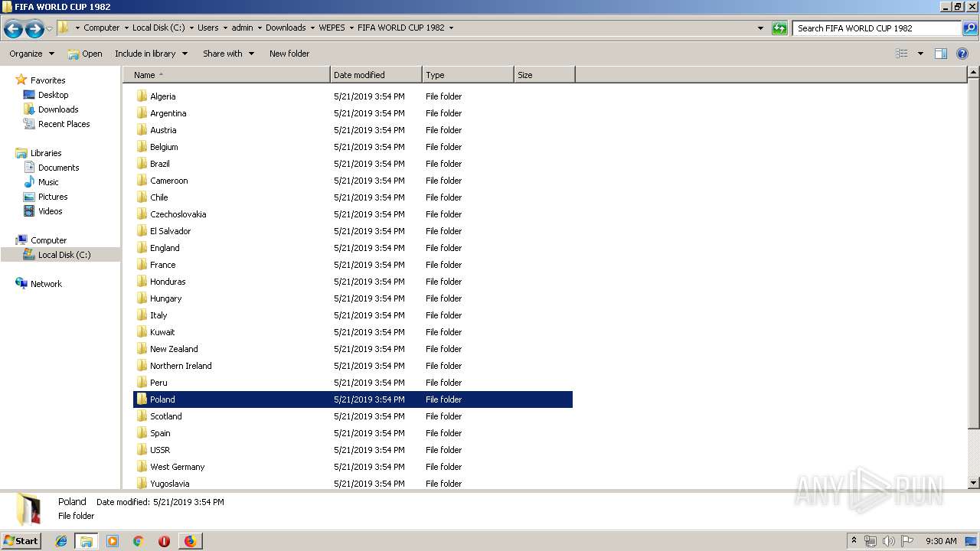Select the Brazil folder icon

[142, 164]
